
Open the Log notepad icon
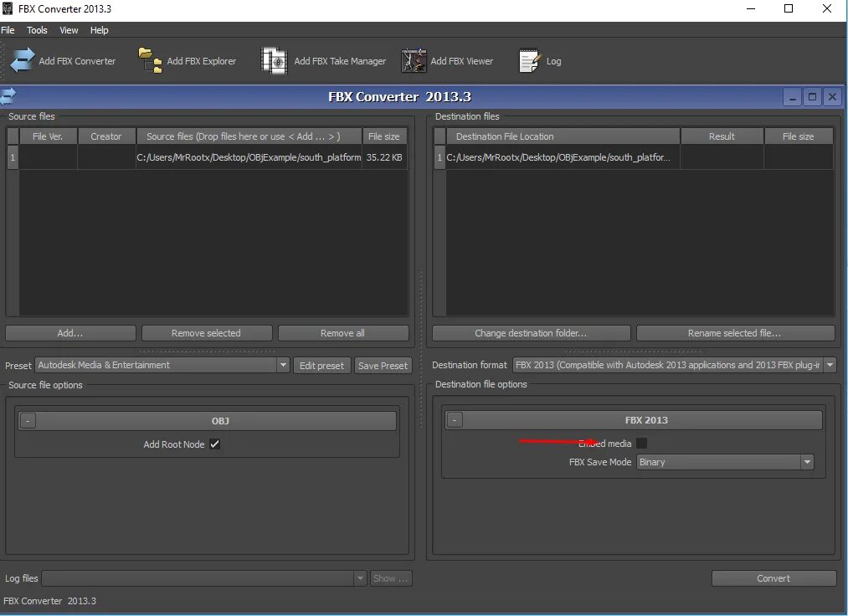529,60
